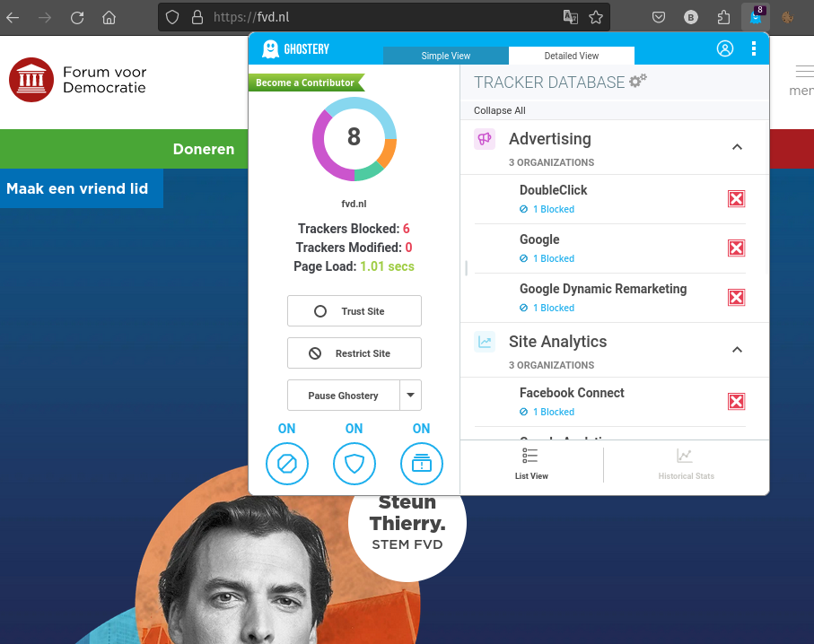Open the Ghostery three-dot menu

[753, 48]
